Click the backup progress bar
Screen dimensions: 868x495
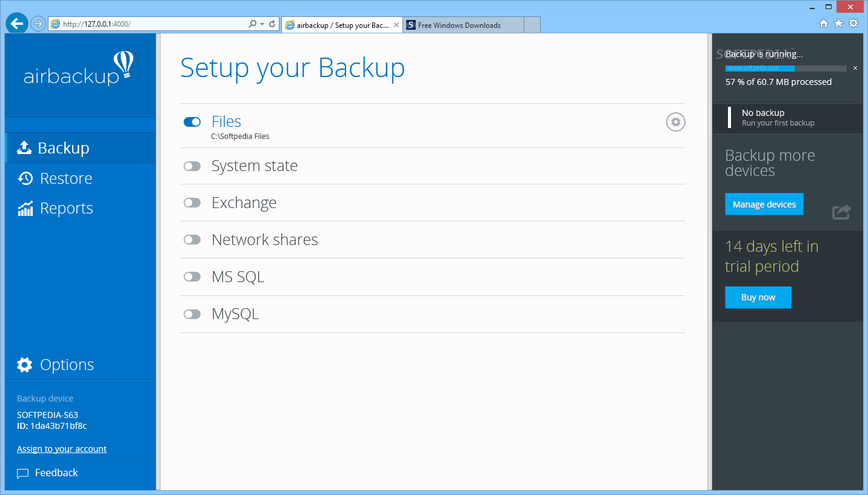[786, 69]
